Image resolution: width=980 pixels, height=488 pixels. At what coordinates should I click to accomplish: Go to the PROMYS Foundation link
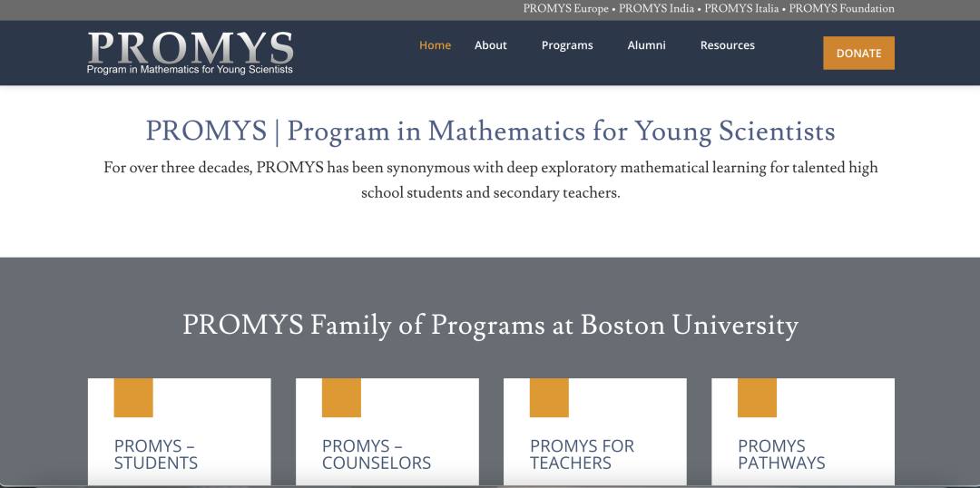[841, 9]
